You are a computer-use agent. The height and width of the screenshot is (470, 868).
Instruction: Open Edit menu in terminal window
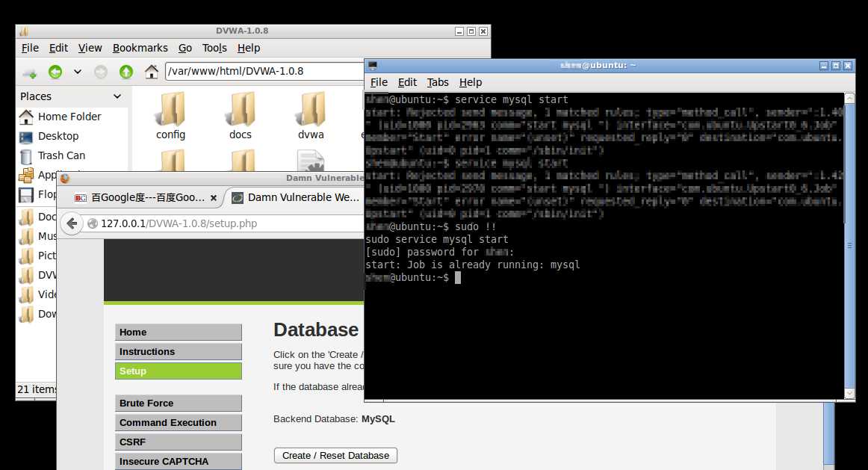[407, 82]
